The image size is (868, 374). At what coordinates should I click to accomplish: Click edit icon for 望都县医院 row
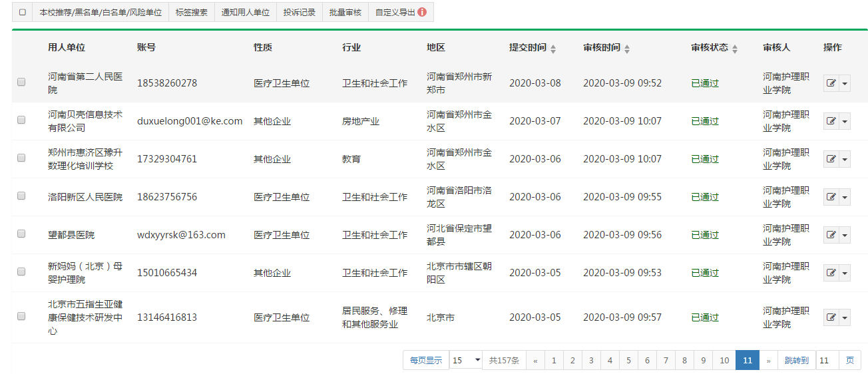831,235
